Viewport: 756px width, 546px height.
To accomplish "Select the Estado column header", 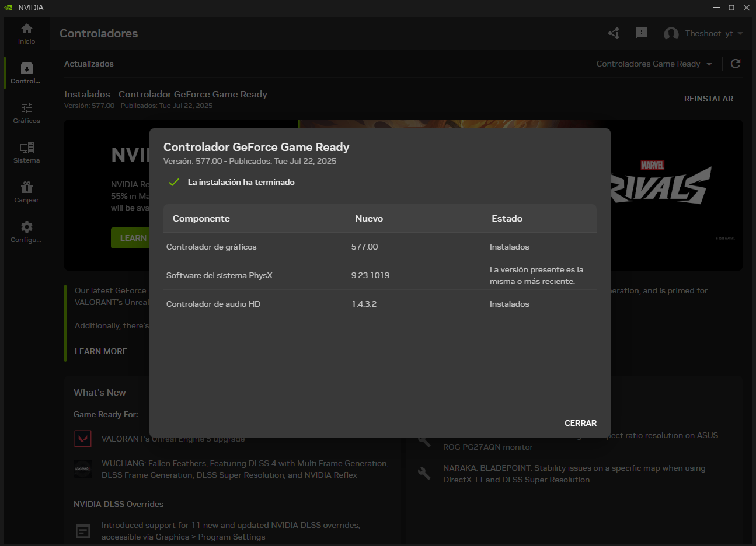I will [507, 218].
